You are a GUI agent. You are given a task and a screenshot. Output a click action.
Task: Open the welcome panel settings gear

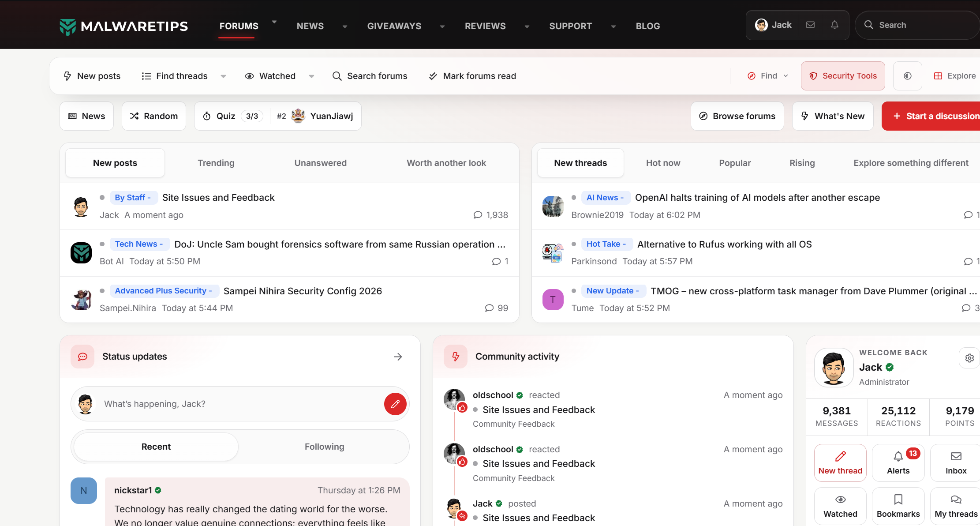click(x=969, y=358)
